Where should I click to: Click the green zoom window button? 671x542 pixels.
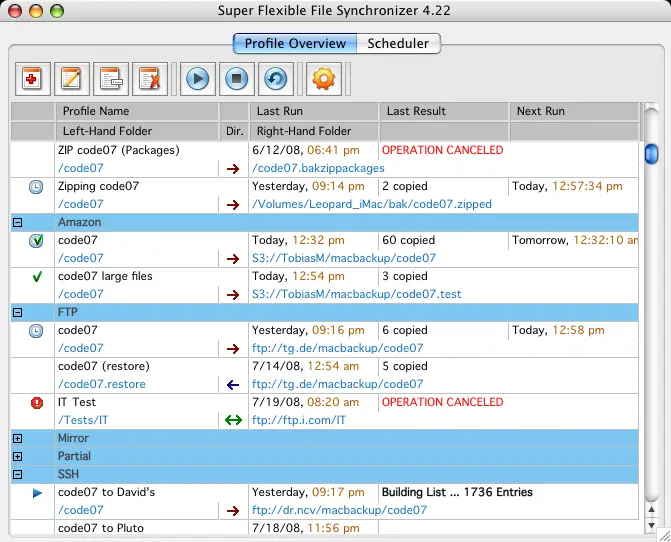pos(57,11)
